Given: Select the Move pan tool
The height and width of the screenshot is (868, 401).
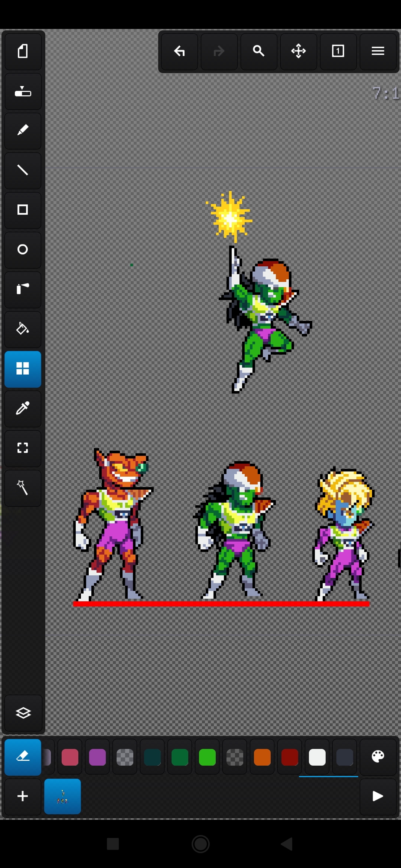Looking at the screenshot, I should [299, 51].
